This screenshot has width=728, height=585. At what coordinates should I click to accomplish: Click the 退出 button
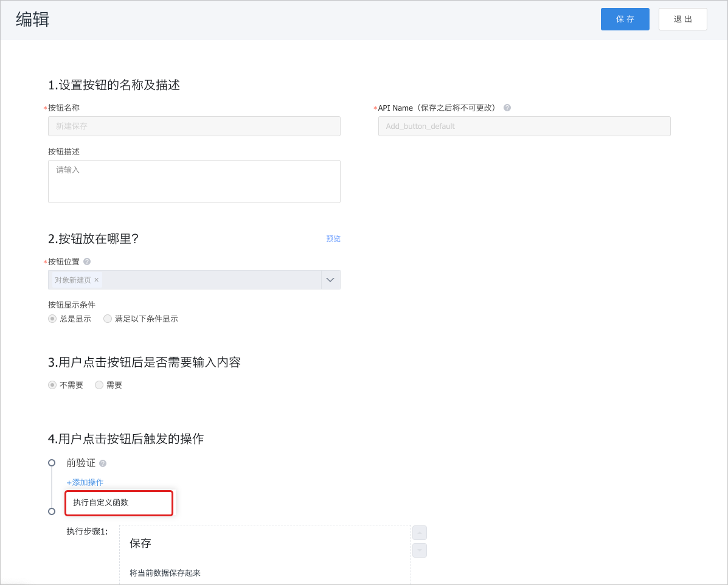pyautogui.click(x=682, y=19)
